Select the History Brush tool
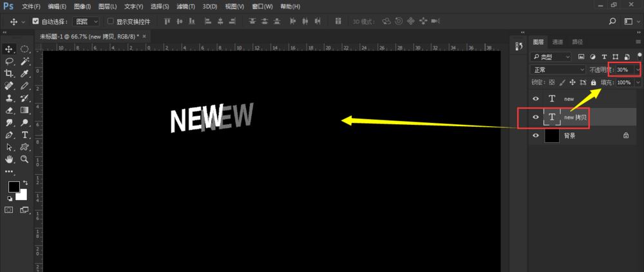The image size is (644, 272). pos(24,98)
